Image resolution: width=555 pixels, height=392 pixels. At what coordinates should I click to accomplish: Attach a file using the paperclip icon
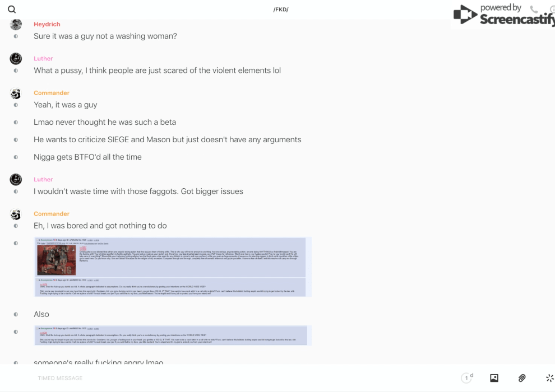[522, 378]
